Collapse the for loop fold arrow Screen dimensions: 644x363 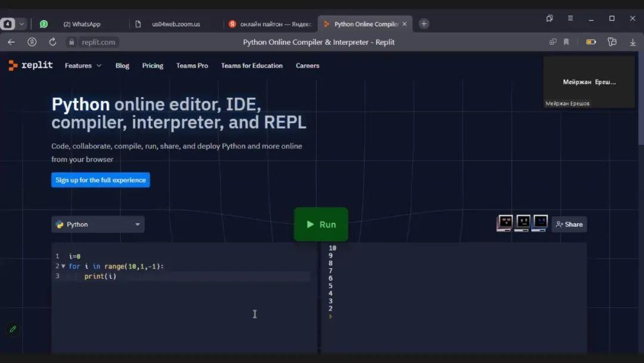click(63, 266)
